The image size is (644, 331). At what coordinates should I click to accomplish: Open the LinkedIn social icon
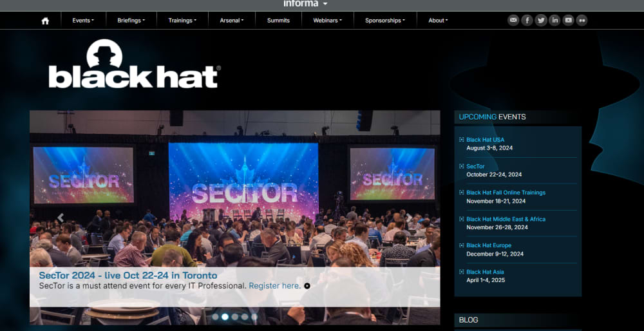(x=554, y=20)
